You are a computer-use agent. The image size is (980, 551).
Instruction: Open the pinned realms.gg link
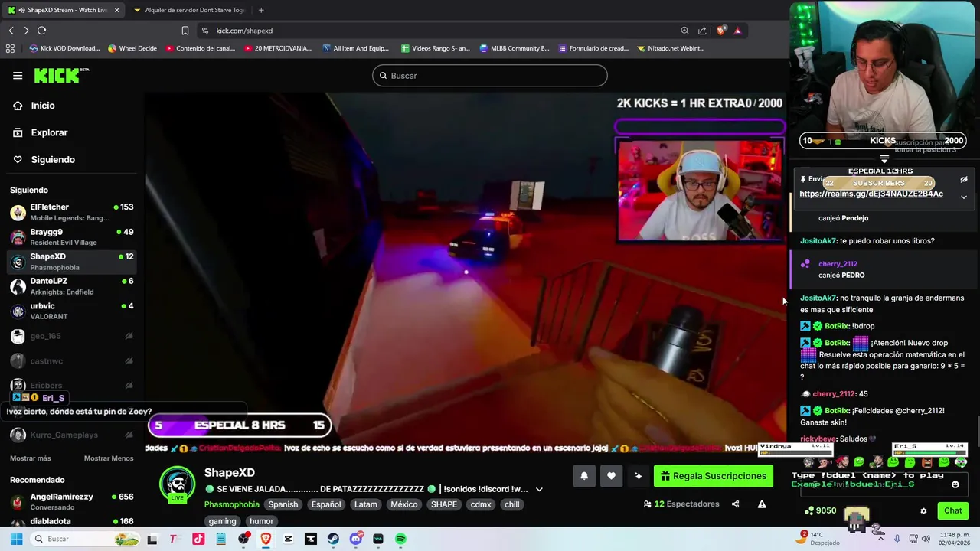click(871, 194)
